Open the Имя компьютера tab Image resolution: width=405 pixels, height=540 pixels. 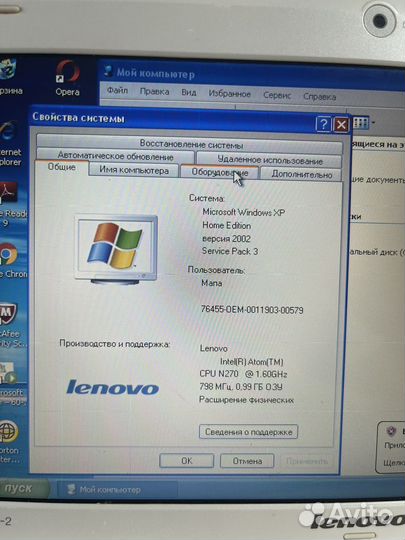point(134,170)
